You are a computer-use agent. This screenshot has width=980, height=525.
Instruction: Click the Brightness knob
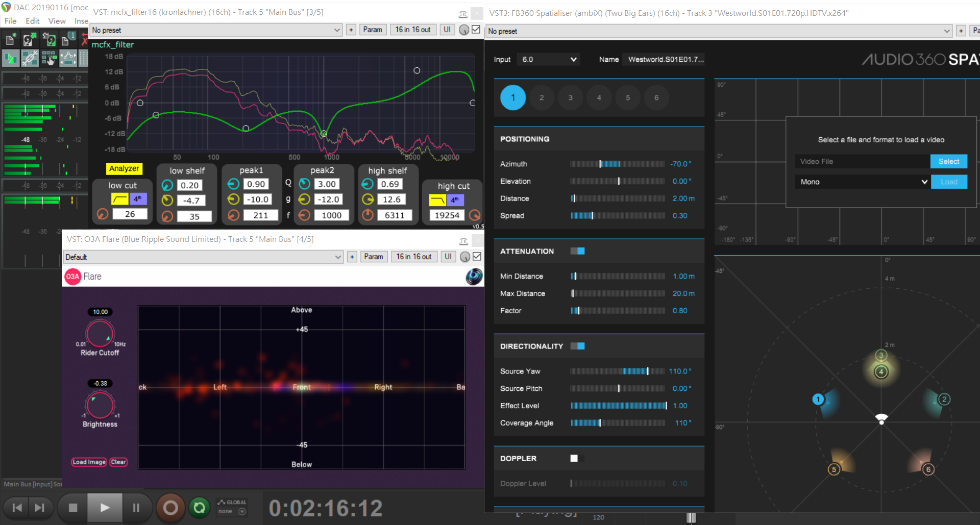pyautogui.click(x=100, y=406)
